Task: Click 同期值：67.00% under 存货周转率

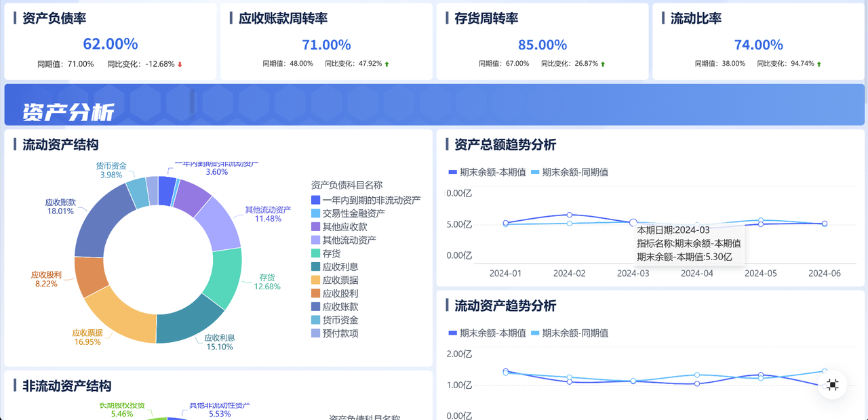Action: (504, 64)
